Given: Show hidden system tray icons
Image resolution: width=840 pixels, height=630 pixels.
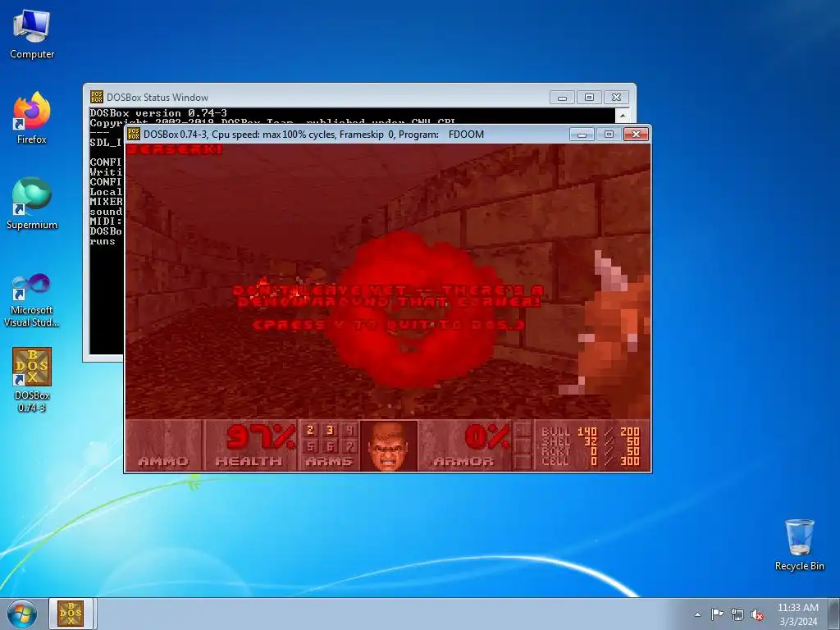Looking at the screenshot, I should (x=697, y=614).
